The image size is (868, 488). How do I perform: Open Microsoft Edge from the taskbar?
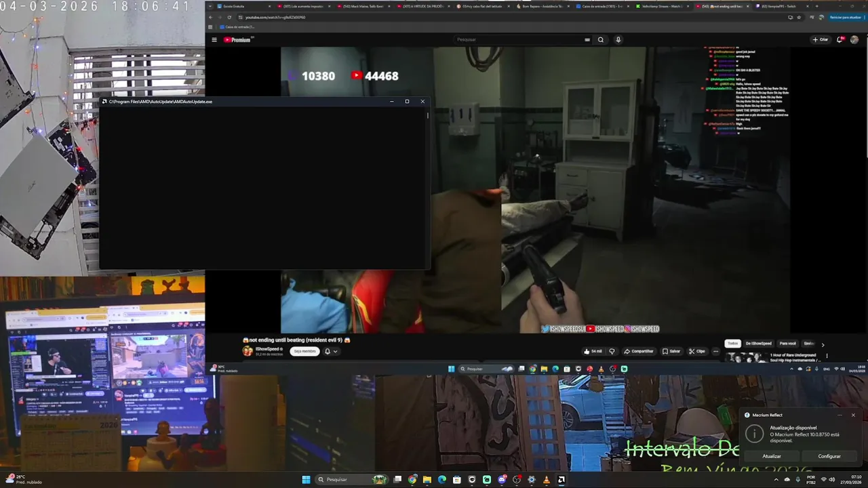[442, 480]
